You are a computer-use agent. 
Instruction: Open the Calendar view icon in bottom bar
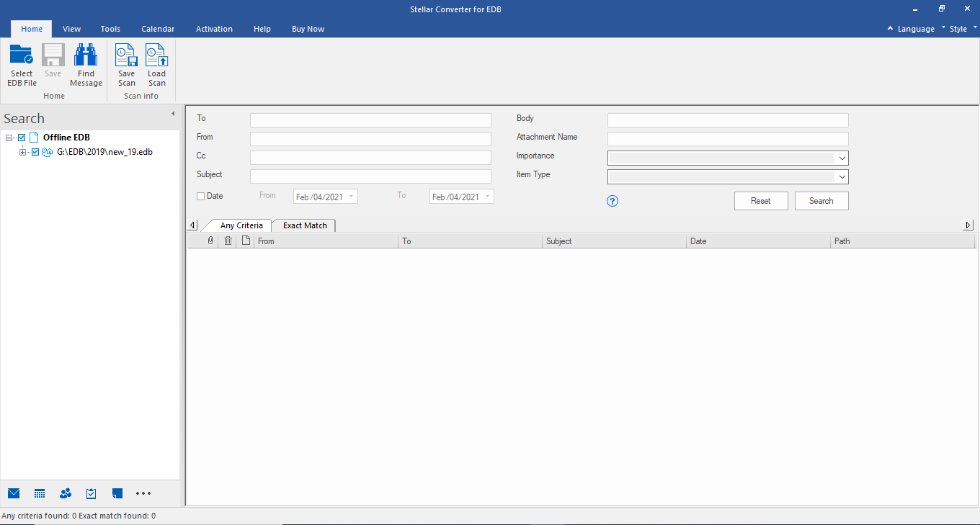pos(40,493)
